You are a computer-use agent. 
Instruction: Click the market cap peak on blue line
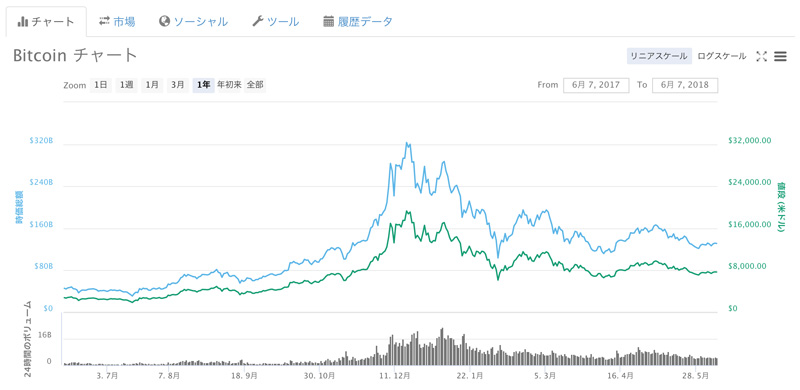click(x=407, y=143)
